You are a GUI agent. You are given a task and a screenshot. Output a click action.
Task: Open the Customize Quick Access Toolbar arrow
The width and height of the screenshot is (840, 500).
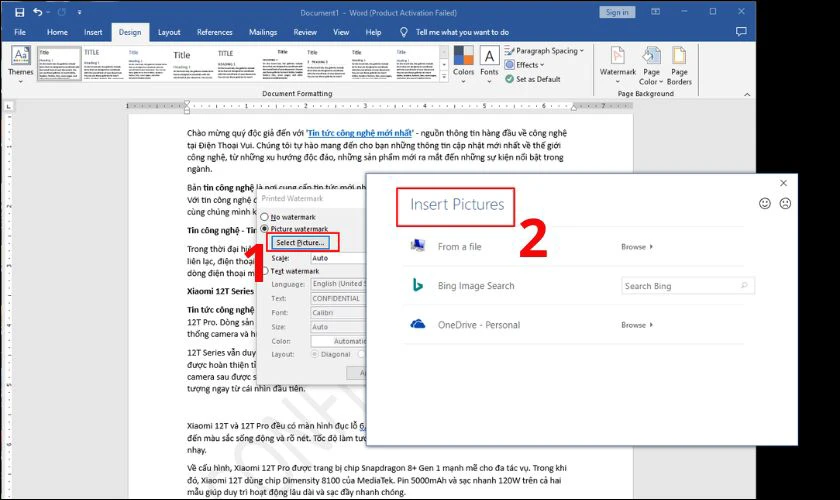point(79,12)
